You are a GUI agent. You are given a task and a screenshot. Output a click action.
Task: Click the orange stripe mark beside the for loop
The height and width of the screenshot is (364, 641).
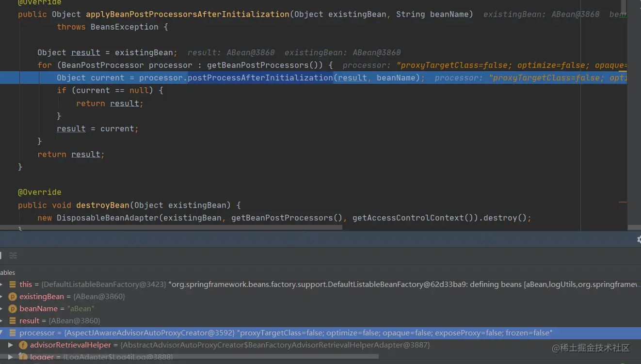(x=623, y=71)
